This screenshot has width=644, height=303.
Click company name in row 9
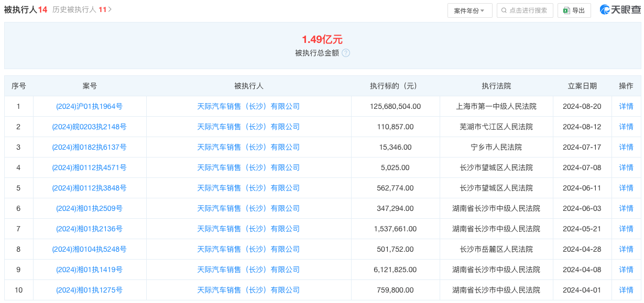click(x=248, y=270)
